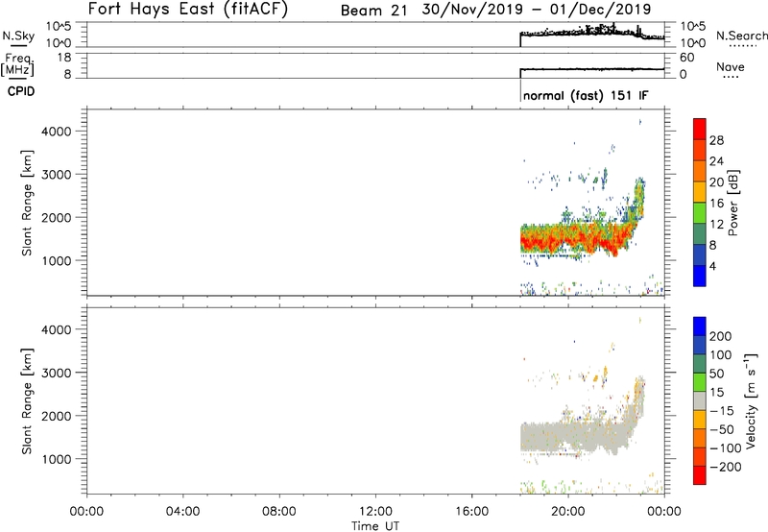Click the '08:00' time axis tick

279,512
